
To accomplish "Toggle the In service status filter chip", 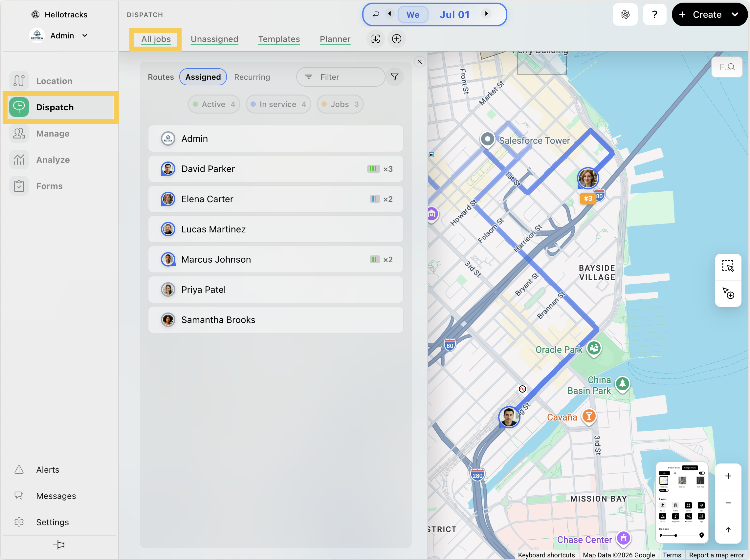I will point(278,104).
